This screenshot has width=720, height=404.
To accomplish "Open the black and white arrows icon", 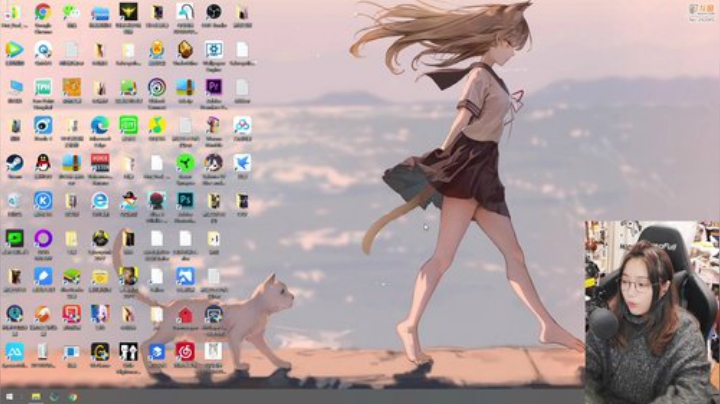I will pos(128,352).
